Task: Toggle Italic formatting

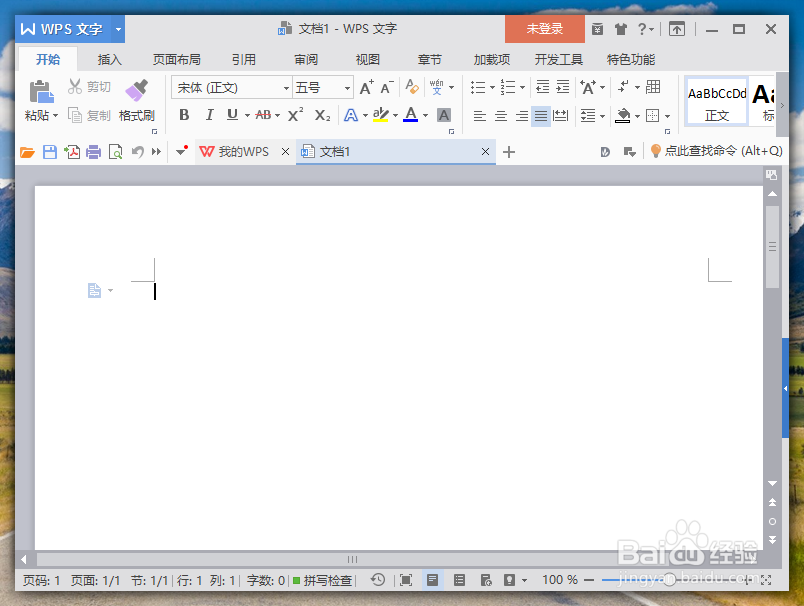Action: pos(209,115)
